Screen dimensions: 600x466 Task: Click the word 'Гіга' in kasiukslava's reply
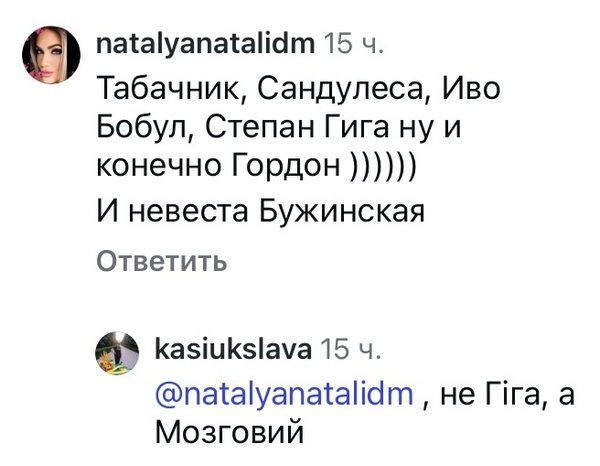[510, 394]
